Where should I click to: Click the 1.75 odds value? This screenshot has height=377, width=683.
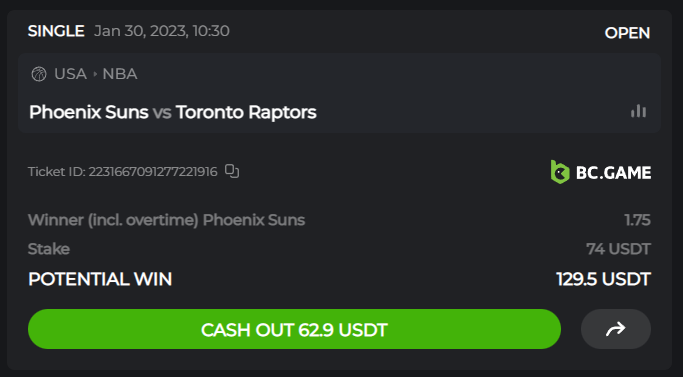pyautogui.click(x=637, y=220)
